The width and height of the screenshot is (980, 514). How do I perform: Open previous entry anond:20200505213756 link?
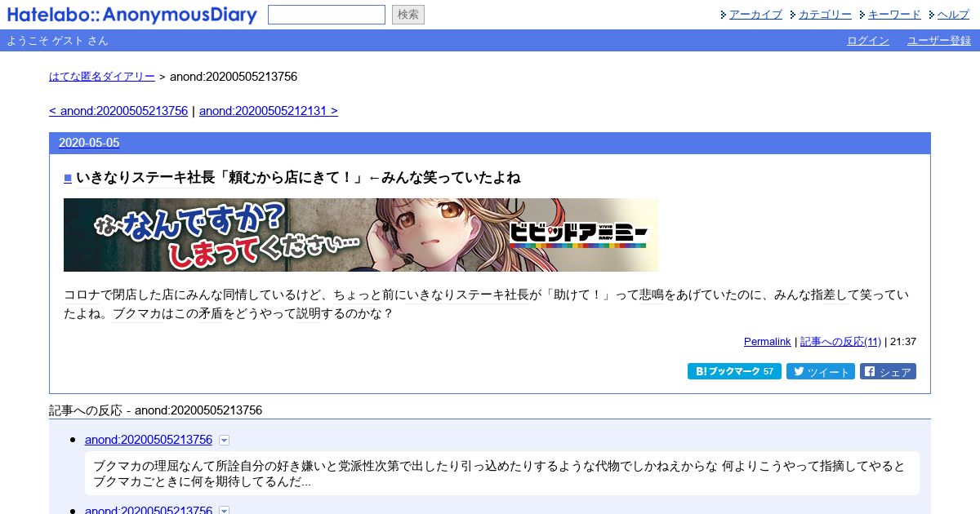[x=118, y=111]
